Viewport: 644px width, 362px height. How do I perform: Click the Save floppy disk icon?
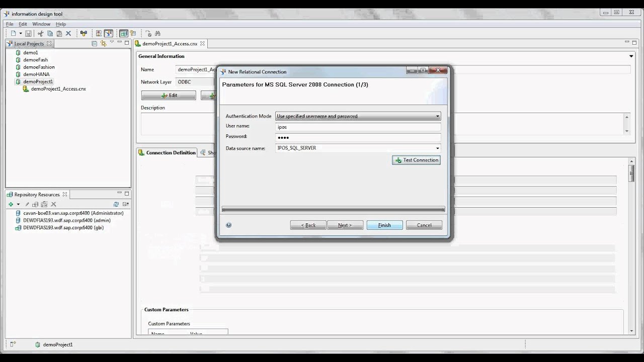[28, 34]
